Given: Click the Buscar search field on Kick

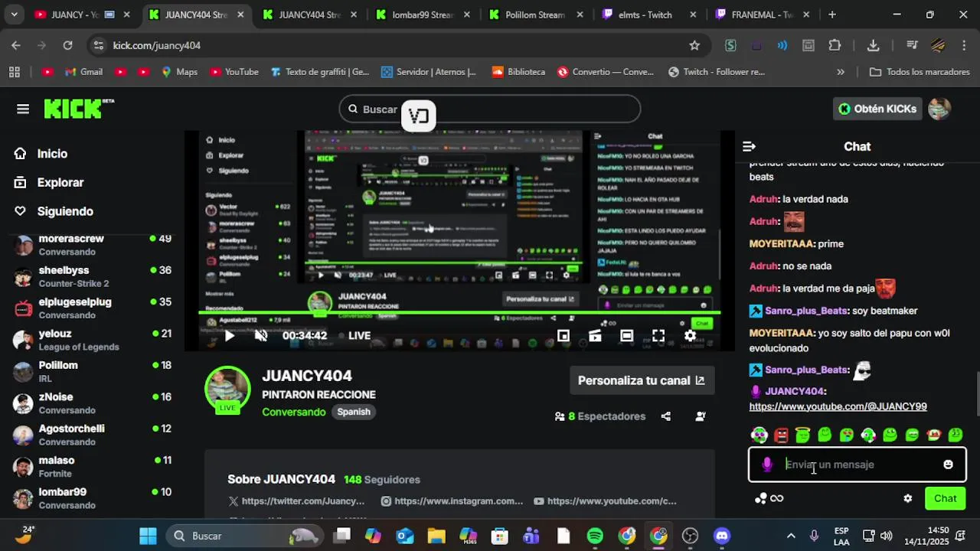Looking at the screenshot, I should pos(490,109).
